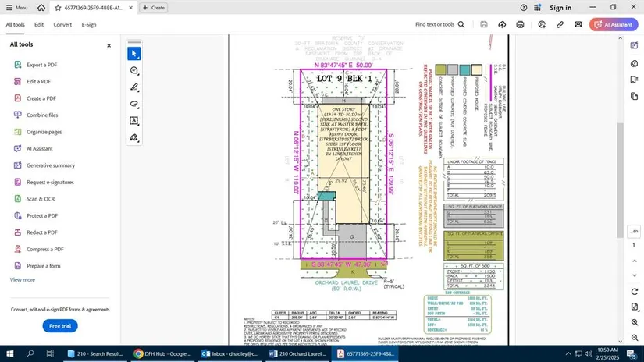Activate the add text box tool
644x362 pixels.
[x=134, y=121]
